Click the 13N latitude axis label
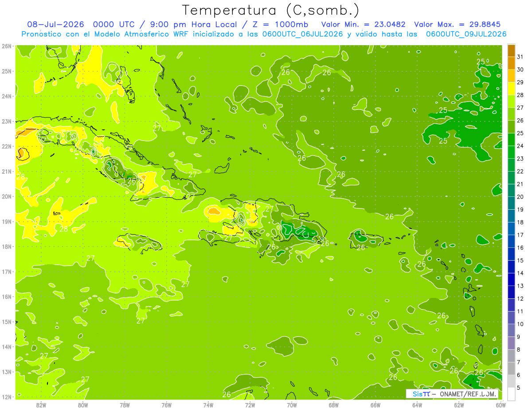 (x=6, y=372)
